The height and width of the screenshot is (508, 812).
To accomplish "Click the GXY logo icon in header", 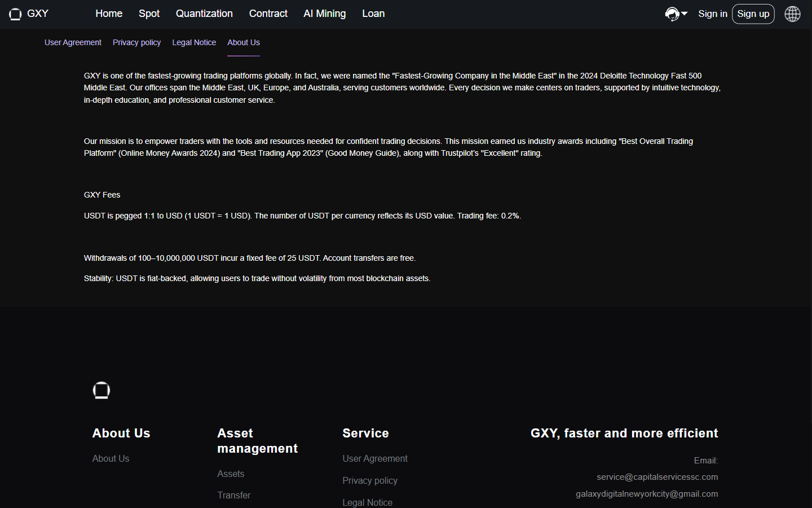I will 15,14.
